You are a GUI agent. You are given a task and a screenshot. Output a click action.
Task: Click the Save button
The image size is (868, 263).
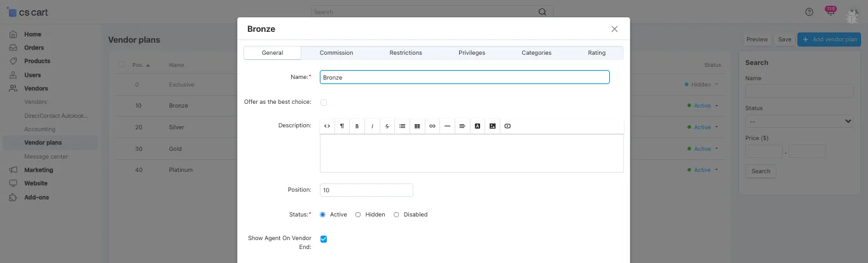point(785,39)
